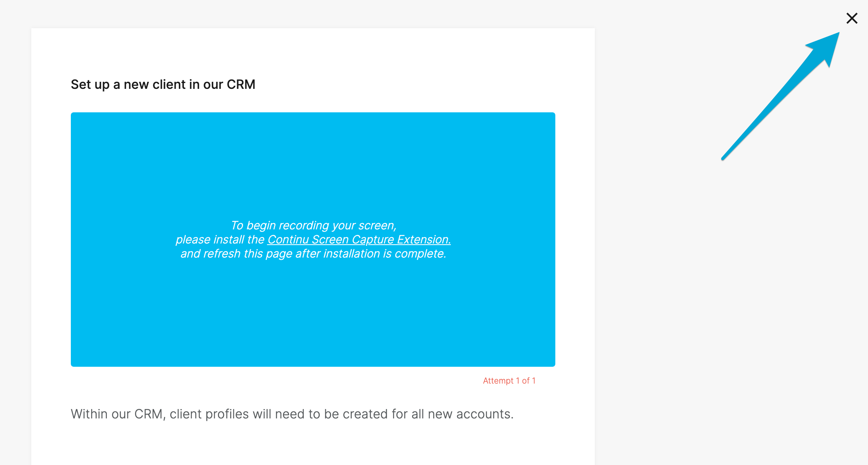Click the "please install the" text
Image resolution: width=868 pixels, height=465 pixels.
[x=220, y=240]
